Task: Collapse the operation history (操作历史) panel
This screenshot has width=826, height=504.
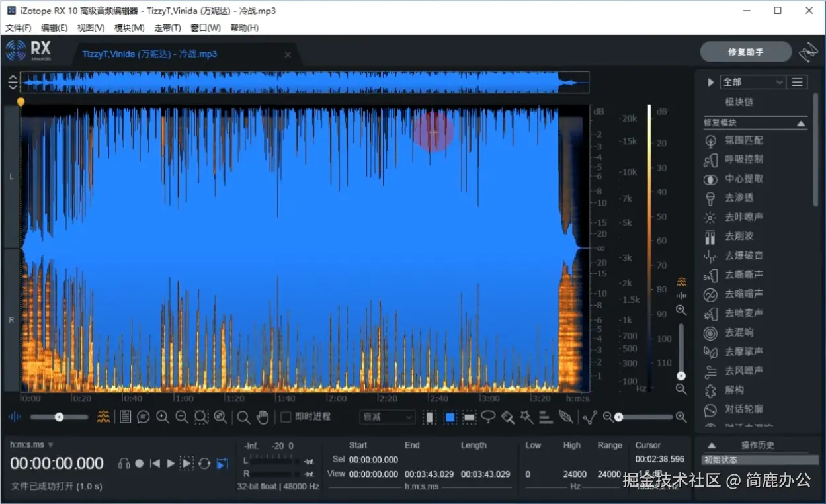Action: pos(712,446)
